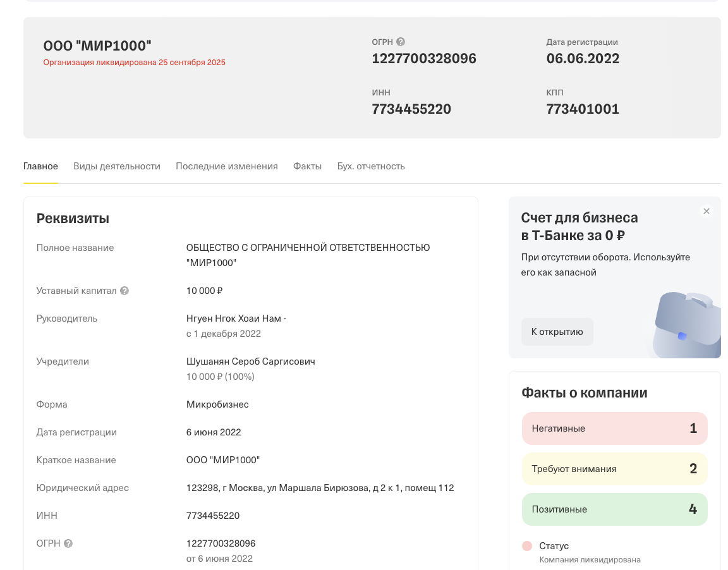
Task: Click the director name Нгуен Нгок Хоаи Нам
Action: [234, 318]
